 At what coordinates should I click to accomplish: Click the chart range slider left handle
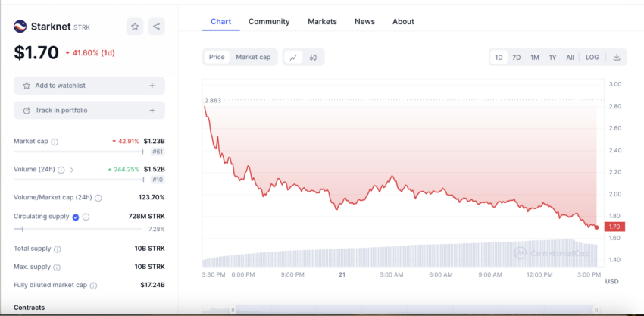tap(233, 310)
